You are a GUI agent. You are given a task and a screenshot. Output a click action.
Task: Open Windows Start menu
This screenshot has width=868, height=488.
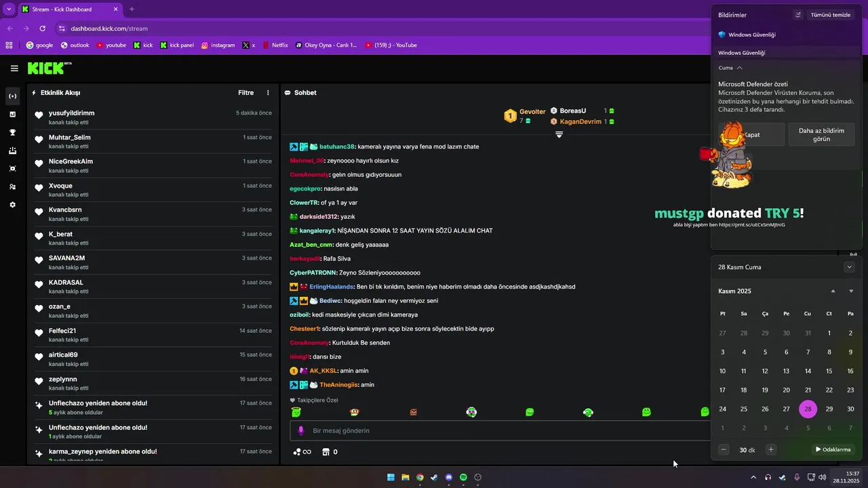click(391, 477)
